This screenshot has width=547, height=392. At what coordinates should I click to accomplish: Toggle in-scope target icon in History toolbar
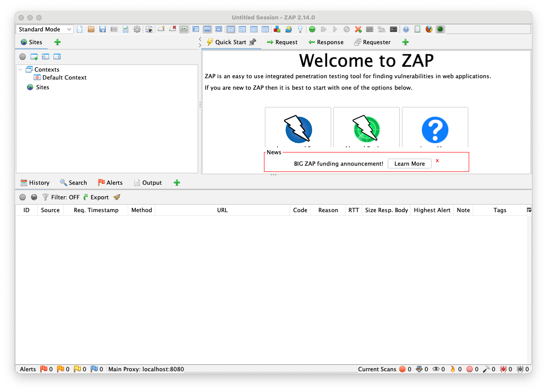coord(23,197)
